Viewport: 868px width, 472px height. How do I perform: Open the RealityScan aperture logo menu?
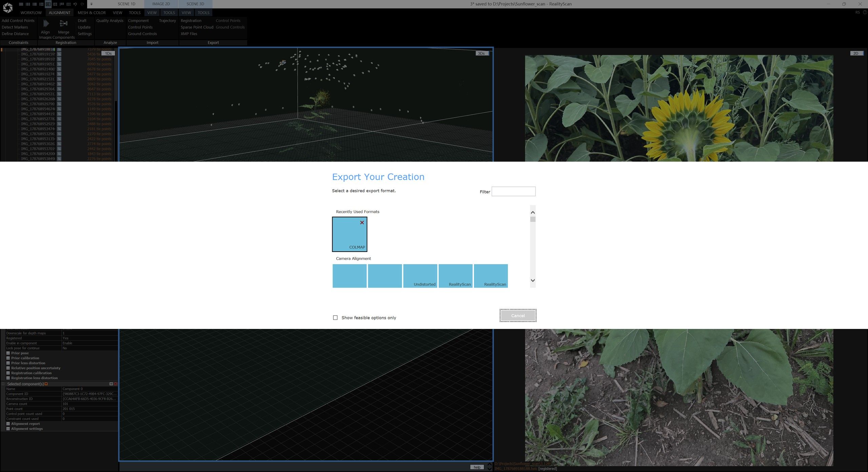[x=8, y=8]
